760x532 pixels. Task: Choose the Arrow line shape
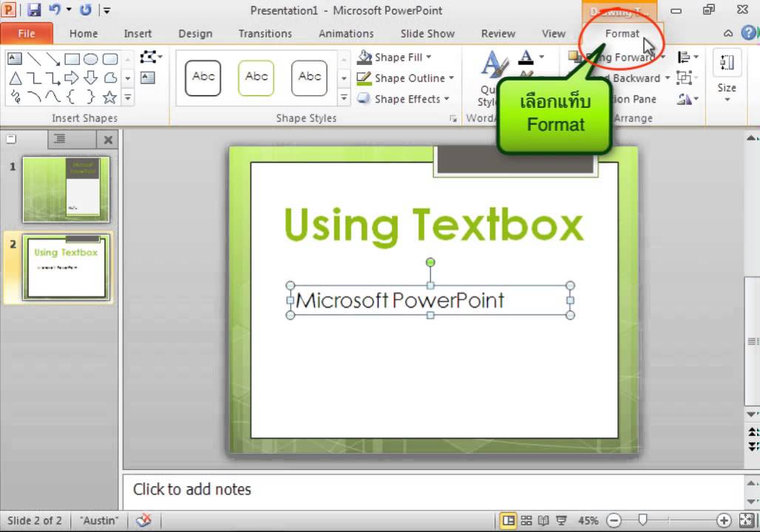[x=52, y=59]
